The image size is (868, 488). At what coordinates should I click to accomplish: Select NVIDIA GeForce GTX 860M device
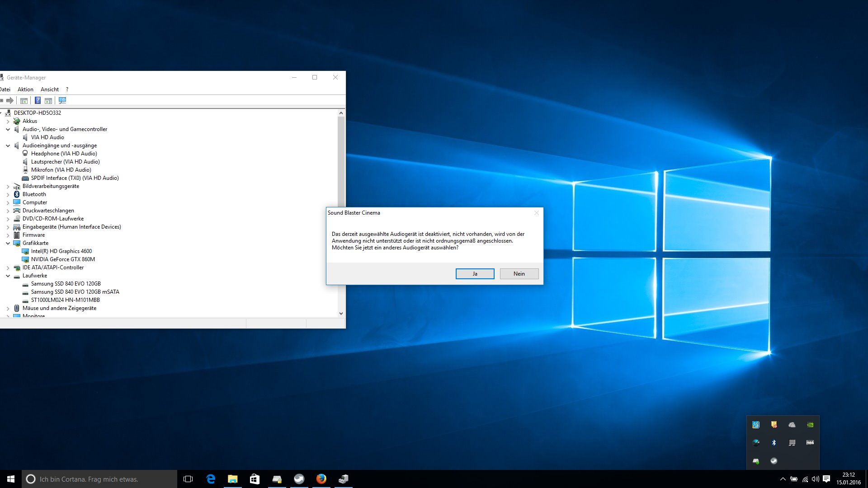[63, 259]
